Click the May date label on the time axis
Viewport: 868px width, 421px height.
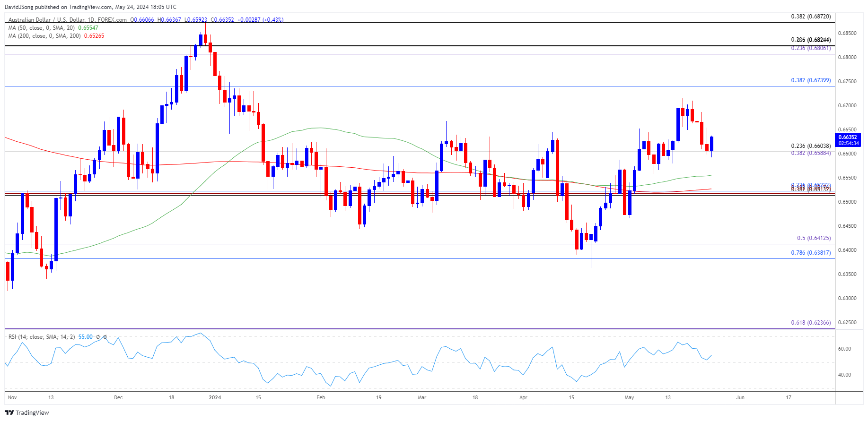coord(629,397)
